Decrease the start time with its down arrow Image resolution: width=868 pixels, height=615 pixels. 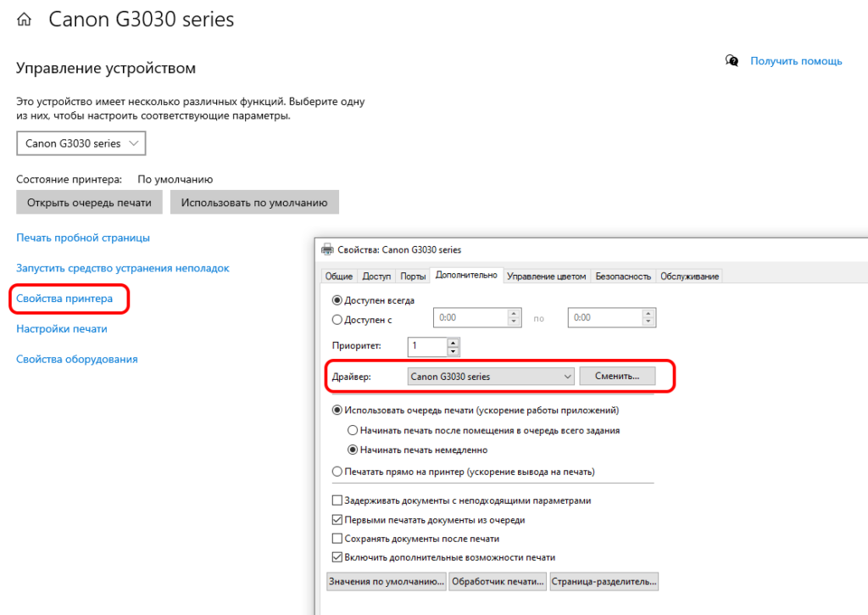point(514,321)
